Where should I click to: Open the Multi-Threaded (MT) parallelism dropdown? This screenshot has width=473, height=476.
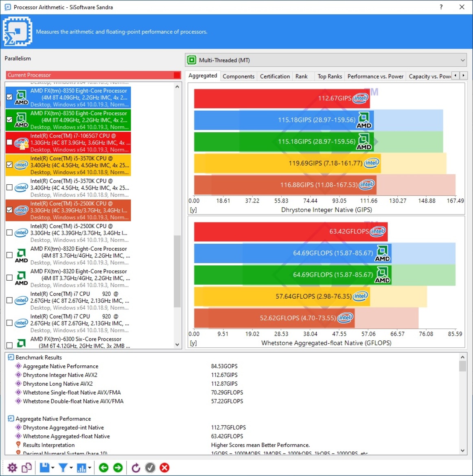[x=326, y=60]
